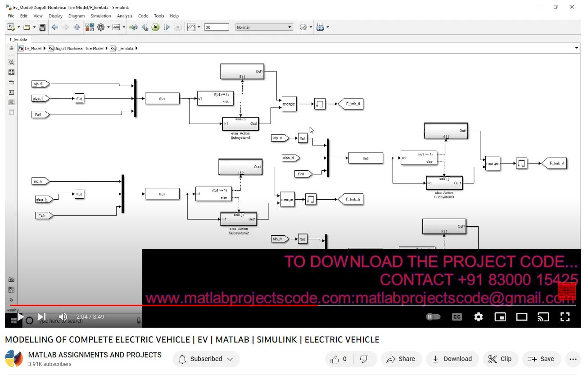Skip to the next video
588x375 pixels.
42,317
